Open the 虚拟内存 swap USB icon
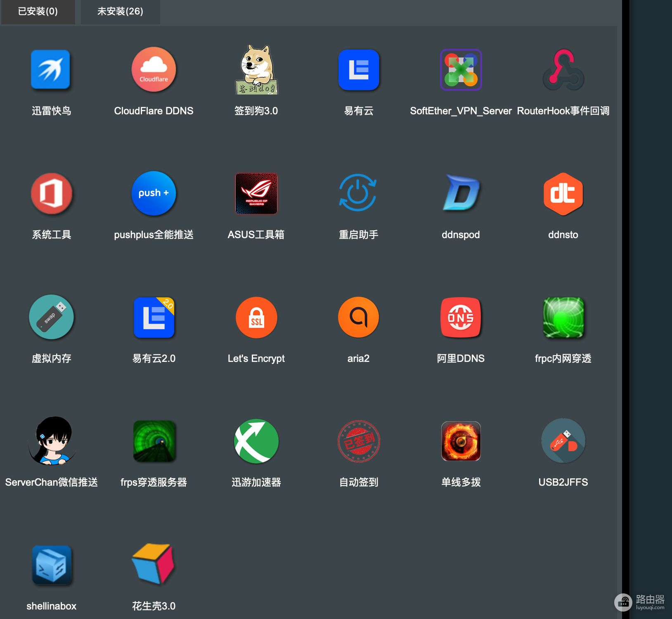 click(52, 317)
